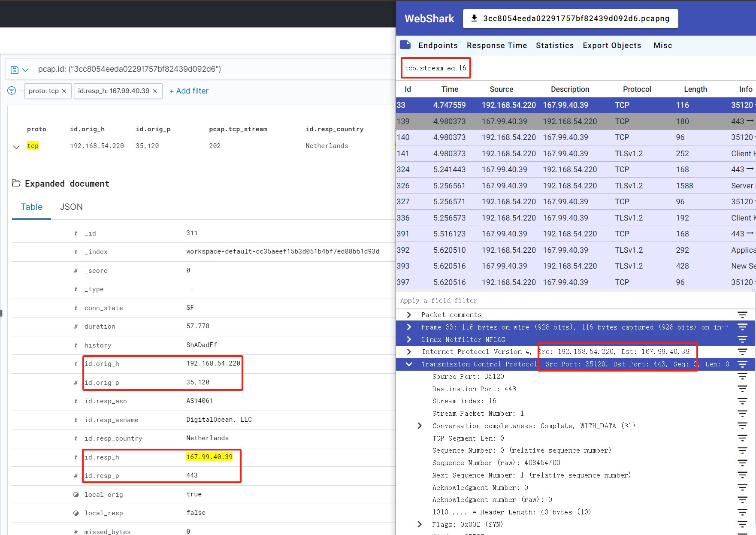Collapse the tcp document row chevron
The image size is (756, 535).
16,147
